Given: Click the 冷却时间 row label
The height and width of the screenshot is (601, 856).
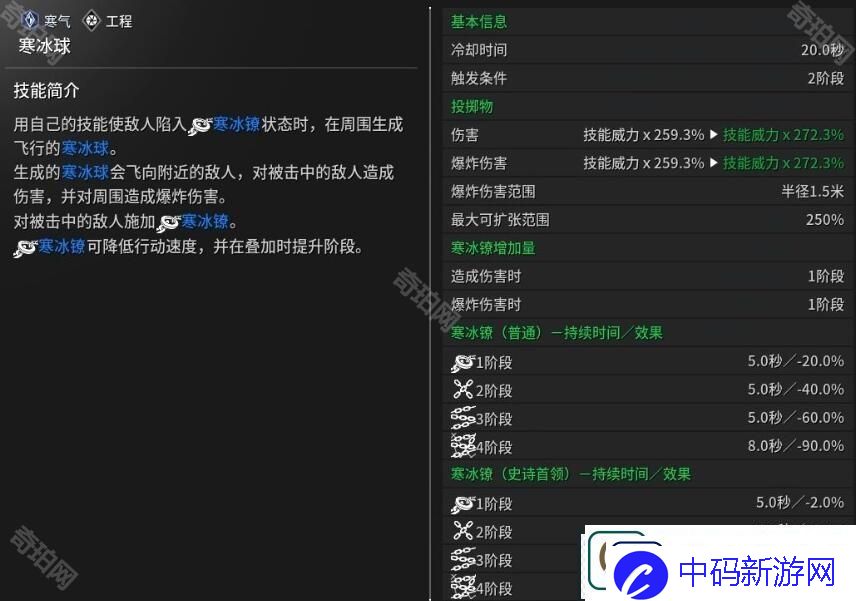Looking at the screenshot, I should click(x=479, y=50).
